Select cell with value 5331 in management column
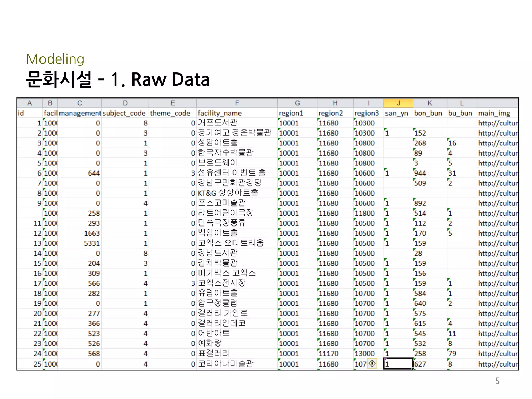The height and width of the screenshot is (399, 532). [92, 243]
